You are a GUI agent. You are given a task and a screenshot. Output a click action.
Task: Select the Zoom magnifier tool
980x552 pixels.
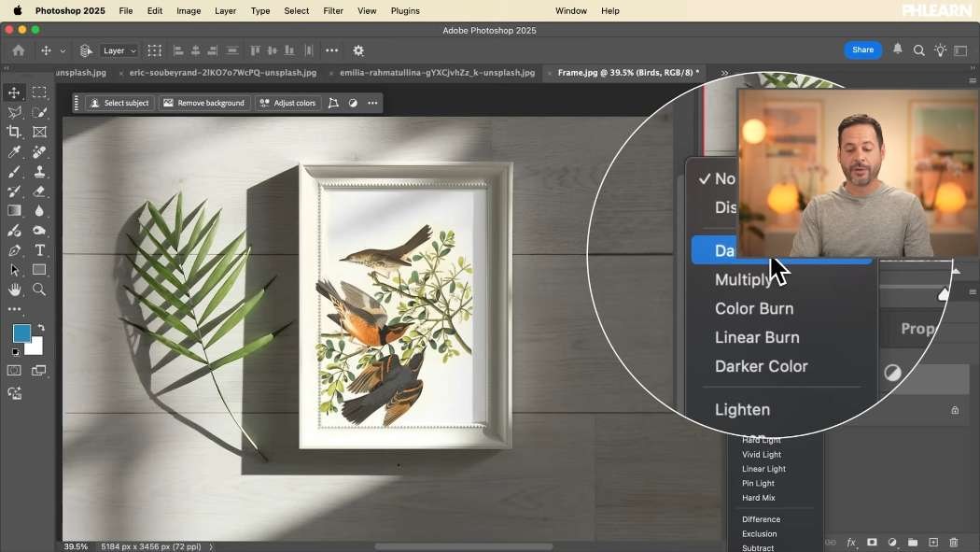(39, 290)
